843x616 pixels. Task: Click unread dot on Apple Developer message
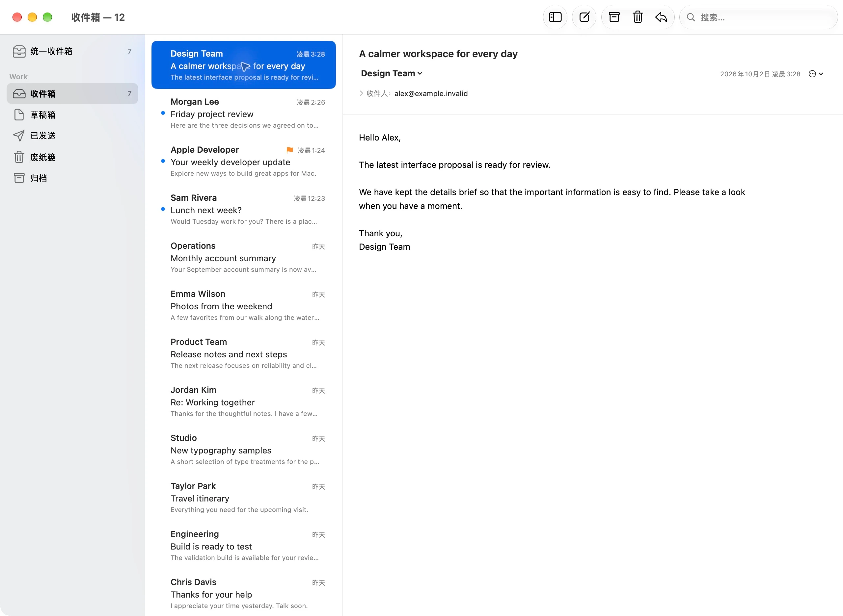click(163, 161)
